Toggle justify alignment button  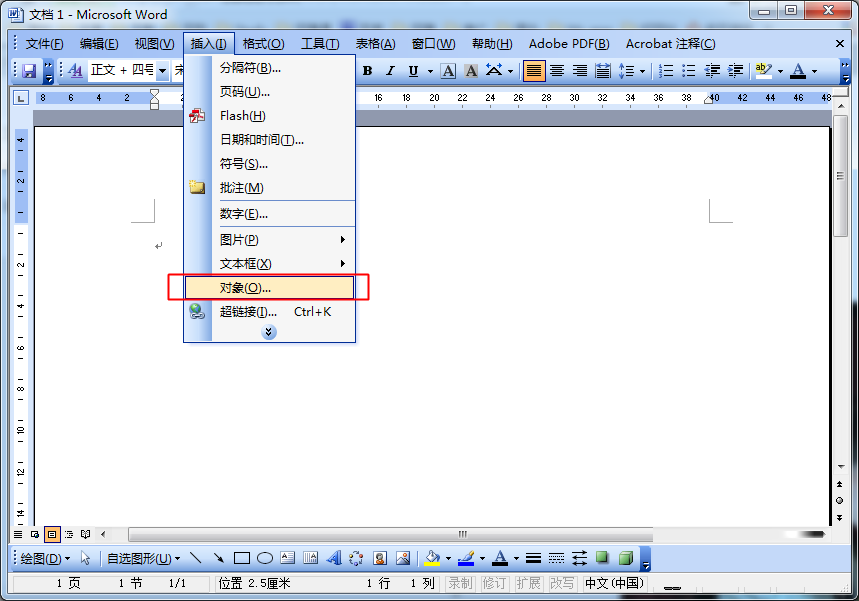pos(534,71)
